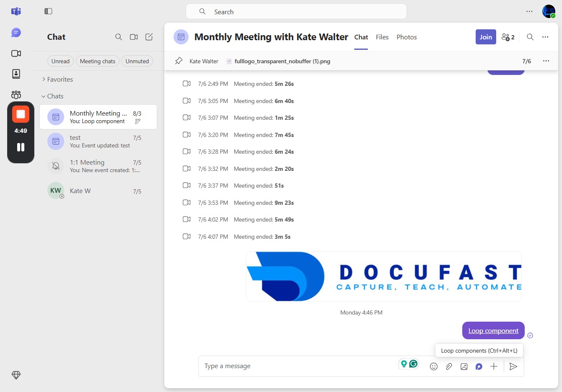Open the emoji picker
This screenshot has height=392, width=562.
pyautogui.click(x=434, y=366)
